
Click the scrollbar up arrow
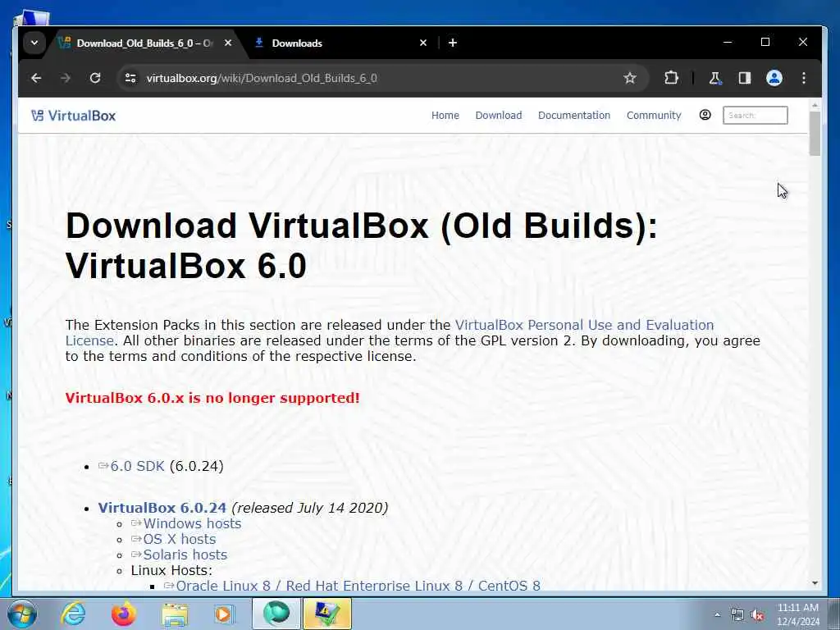pyautogui.click(x=815, y=106)
